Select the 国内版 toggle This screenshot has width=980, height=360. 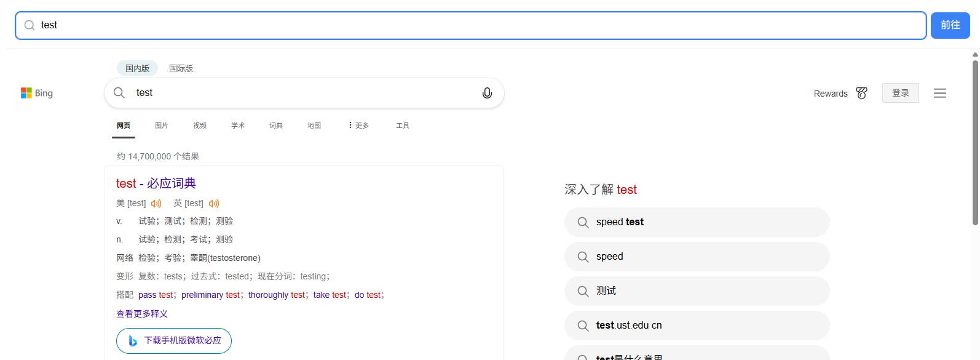137,68
